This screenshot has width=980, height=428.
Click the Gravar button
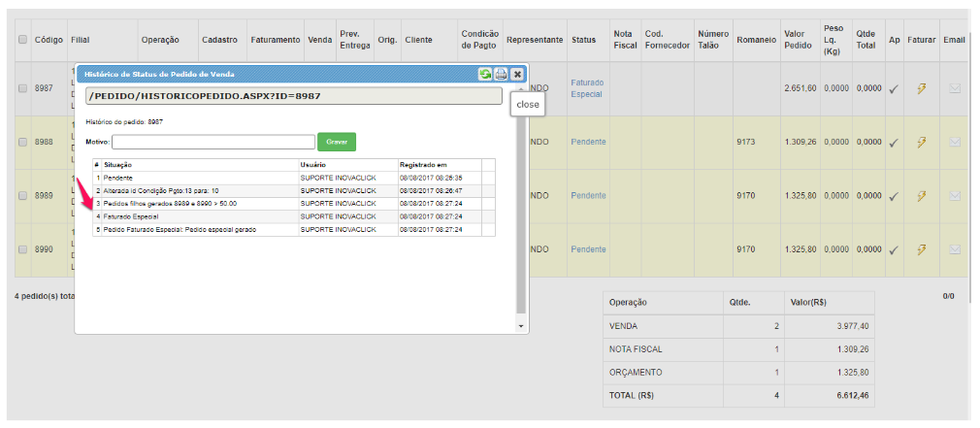pos(337,142)
